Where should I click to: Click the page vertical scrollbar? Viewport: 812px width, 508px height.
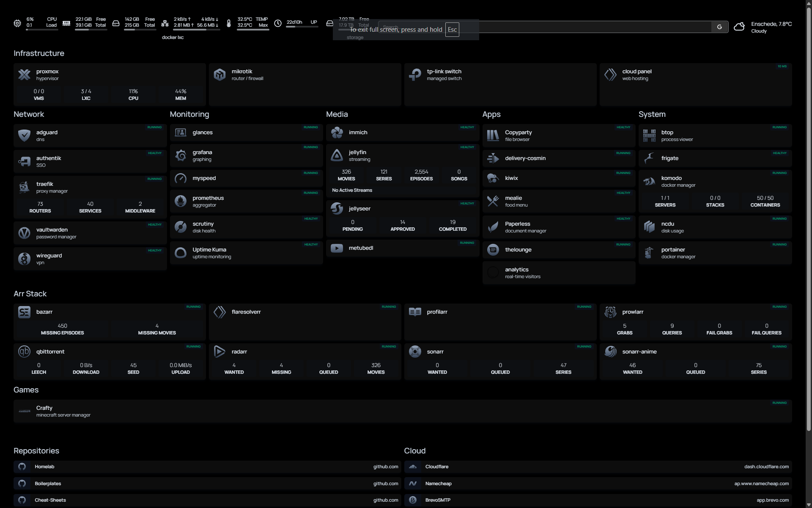coord(809,220)
